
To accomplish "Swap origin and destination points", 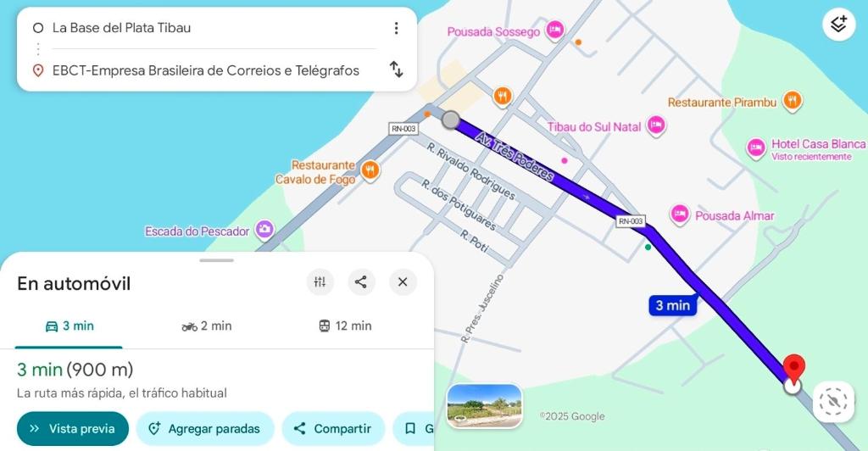I will [396, 70].
